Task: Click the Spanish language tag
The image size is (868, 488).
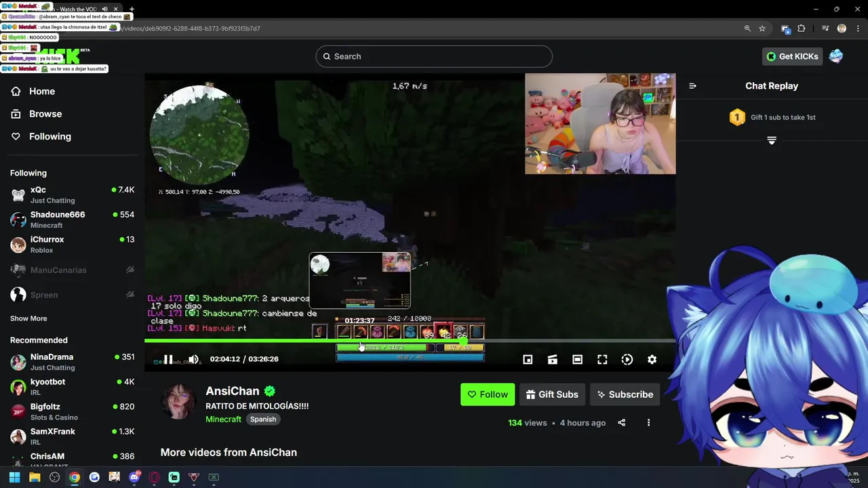Action: pyautogui.click(x=263, y=420)
